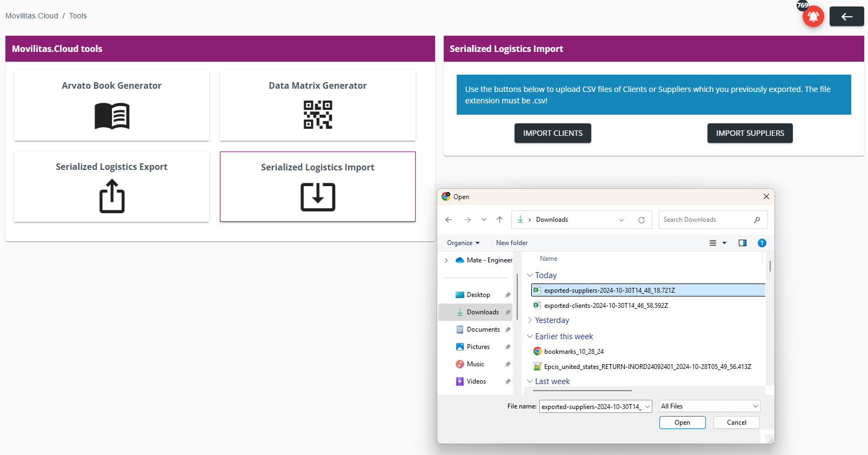Close the Open dialog window
Screen dimensions: 868x455
tap(766, 196)
